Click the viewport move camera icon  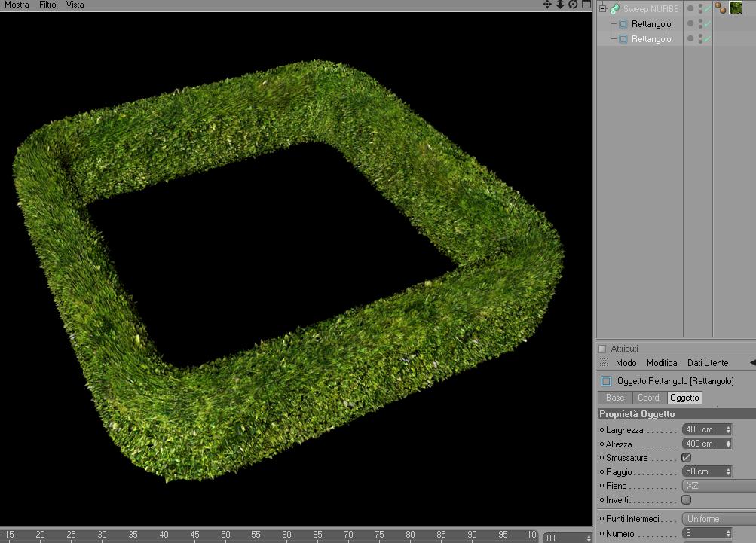pyautogui.click(x=547, y=5)
